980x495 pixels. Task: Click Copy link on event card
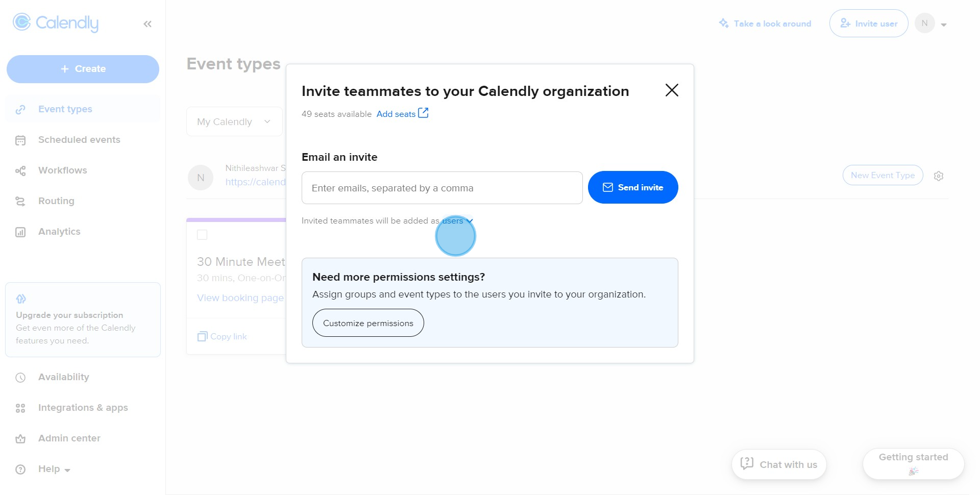pos(223,337)
